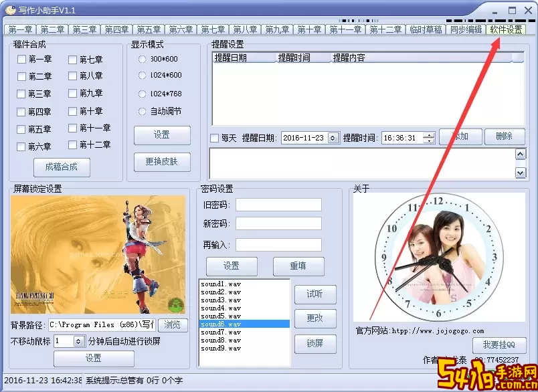The width and height of the screenshot is (538, 392).
Task: Choose the 自动调节 display option
Action: [x=142, y=112]
